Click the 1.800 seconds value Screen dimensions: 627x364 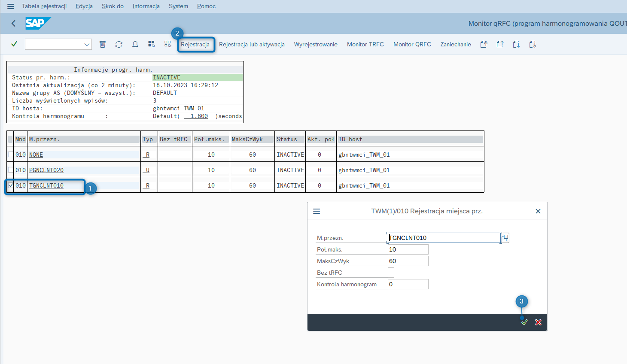[196, 116]
